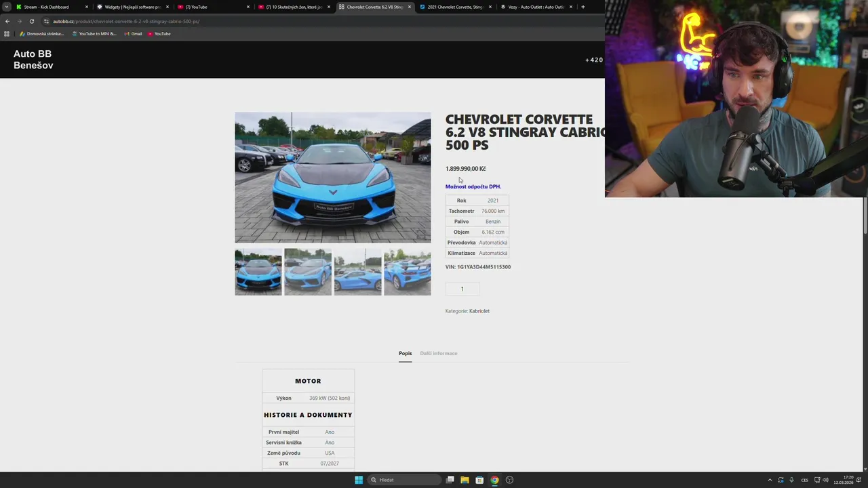Open File Explorer from taskbar

[465, 480]
